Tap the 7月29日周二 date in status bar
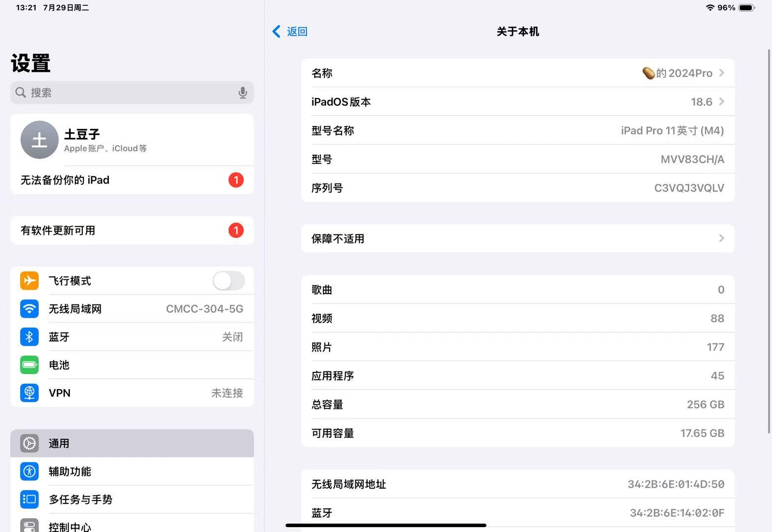This screenshot has height=532, width=772. click(x=66, y=7)
